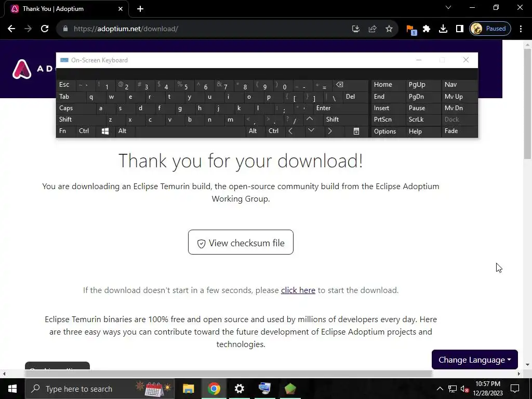Click the install app icon in address bar

click(x=355, y=29)
